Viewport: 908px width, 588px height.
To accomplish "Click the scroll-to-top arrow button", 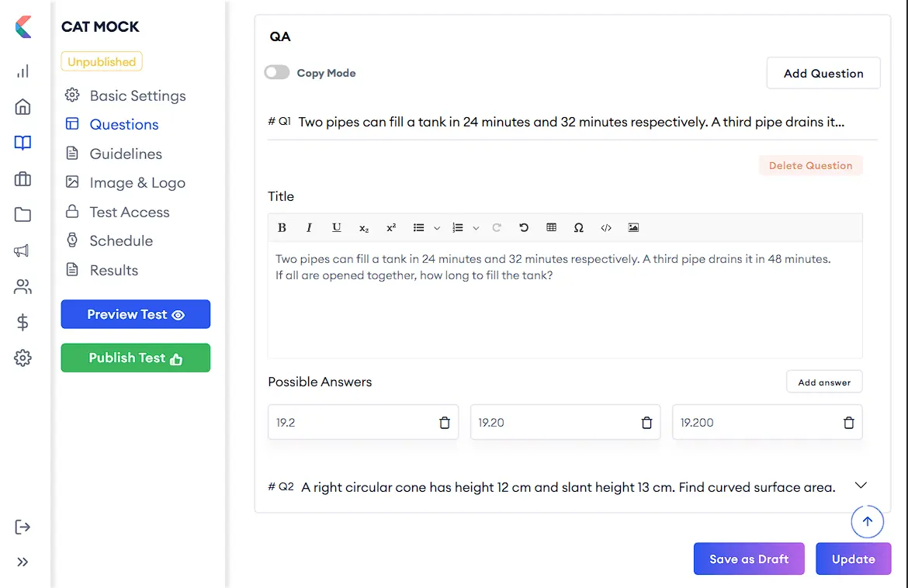I will pos(867,522).
